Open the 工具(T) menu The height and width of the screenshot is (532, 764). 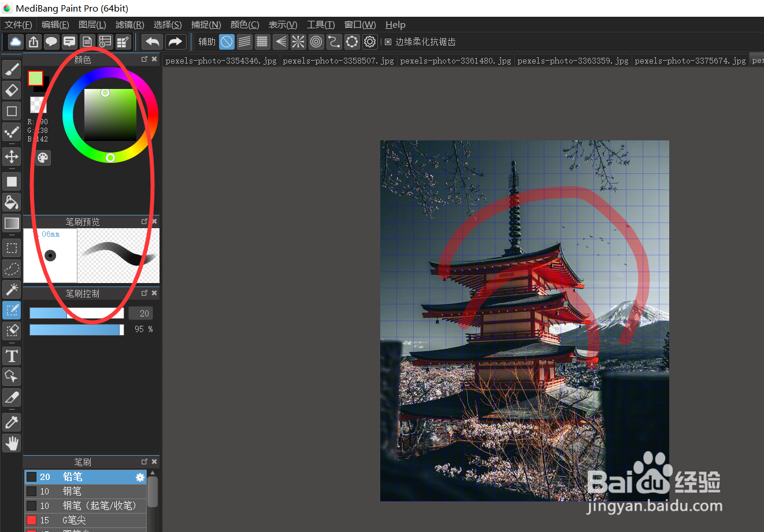click(321, 25)
